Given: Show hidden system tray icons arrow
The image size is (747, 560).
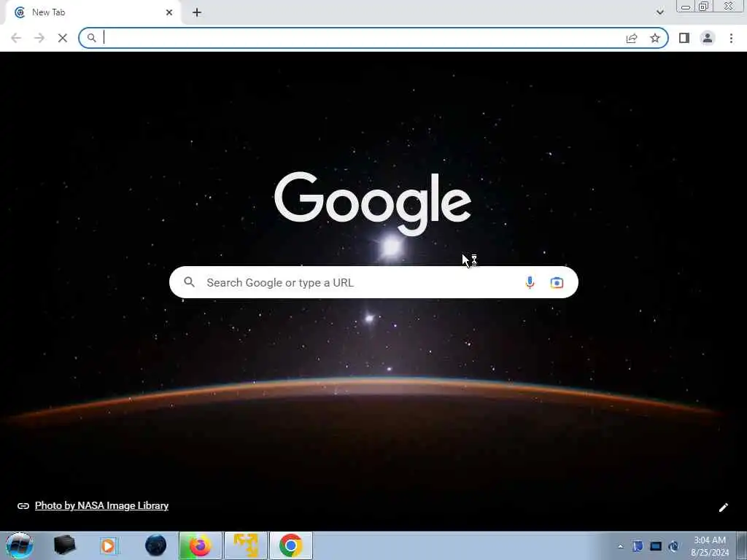Looking at the screenshot, I should tap(620, 546).
